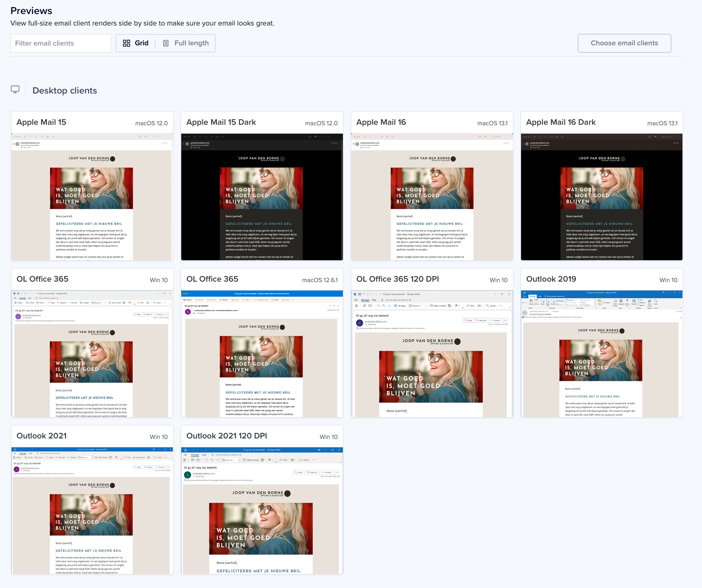Open the OL Office 365 120 DPI preview
Viewport: 702px width, 588px height.
coord(432,354)
